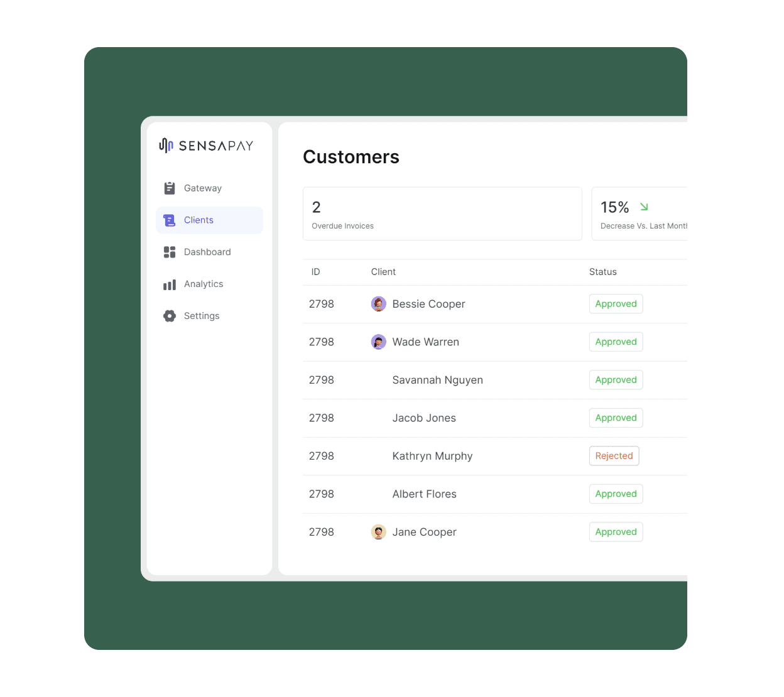Open Settings via the gear icon
Screen dimensions: 784x697
tap(169, 316)
